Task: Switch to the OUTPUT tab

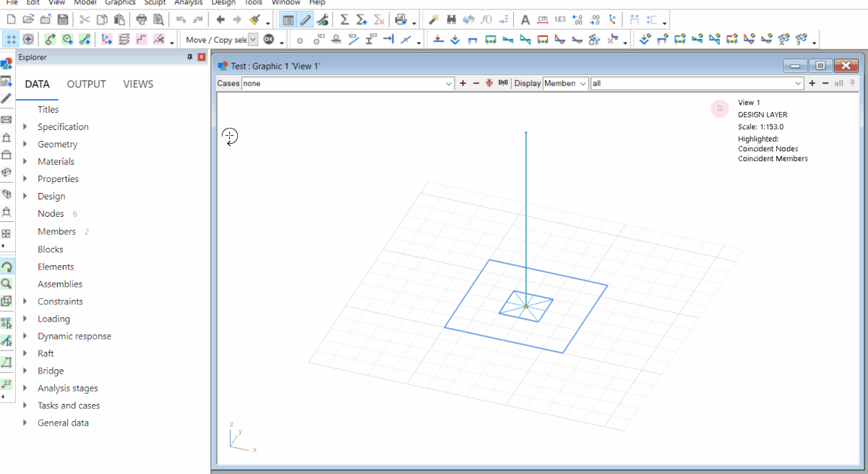Action: point(86,84)
